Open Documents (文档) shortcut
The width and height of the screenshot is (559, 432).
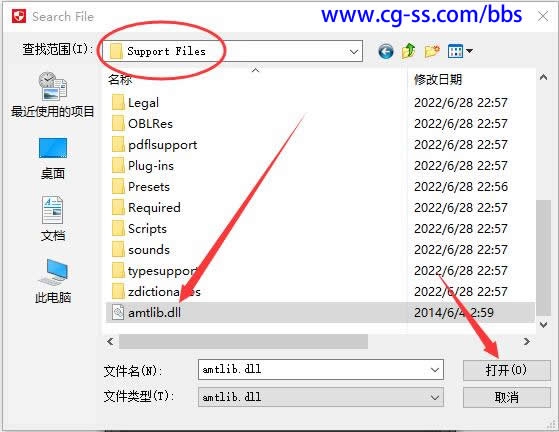(x=53, y=218)
